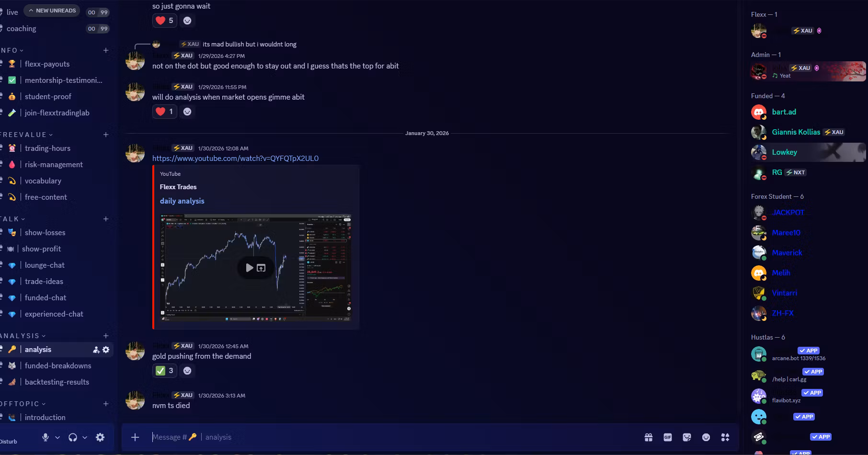Open the analysis channel settings gear
Screen dimensions: 868x455
click(106, 350)
